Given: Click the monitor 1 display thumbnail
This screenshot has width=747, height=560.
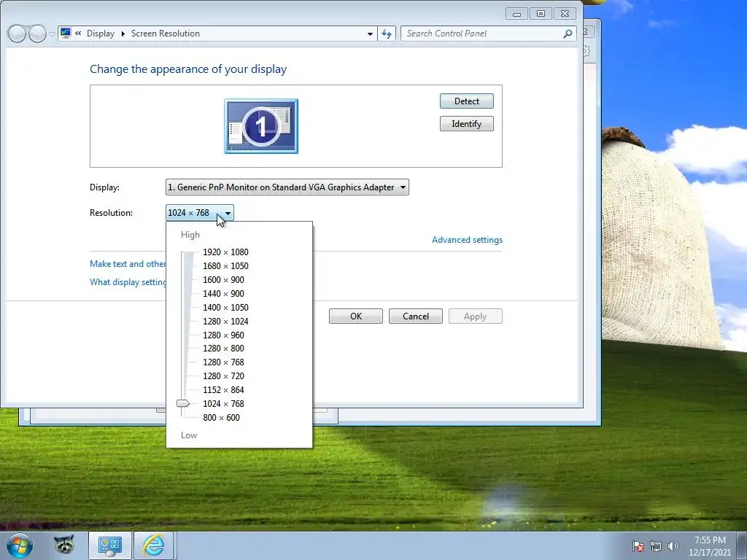Looking at the screenshot, I should (x=261, y=126).
